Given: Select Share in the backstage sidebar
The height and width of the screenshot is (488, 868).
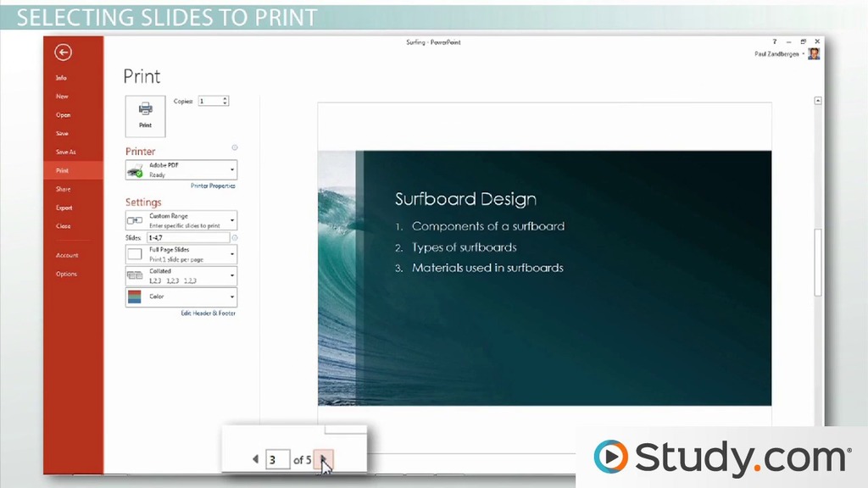Looking at the screenshot, I should pos(64,189).
